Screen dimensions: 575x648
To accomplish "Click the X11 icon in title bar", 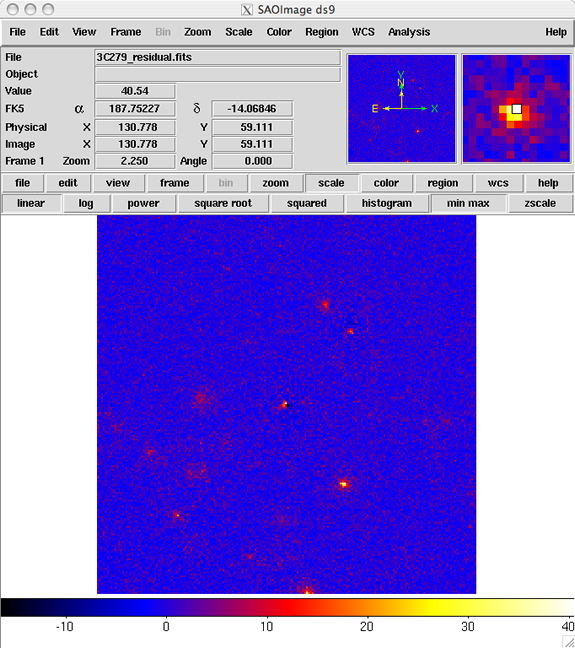I will point(246,10).
